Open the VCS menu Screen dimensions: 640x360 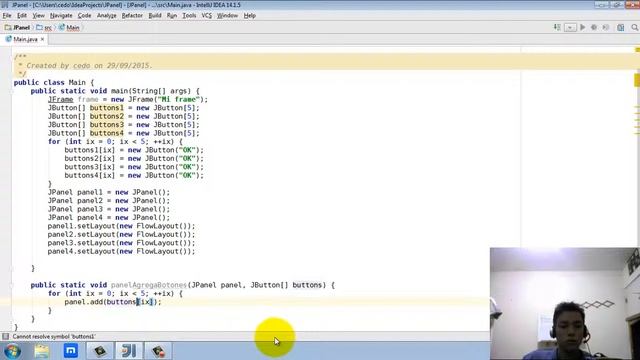pyautogui.click(x=207, y=16)
